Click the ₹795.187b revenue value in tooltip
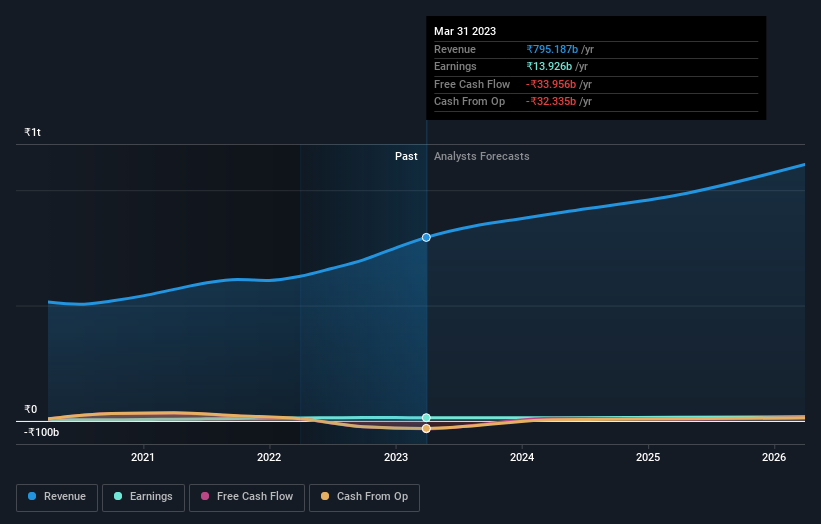Image resolution: width=821 pixels, height=524 pixels. (552, 49)
